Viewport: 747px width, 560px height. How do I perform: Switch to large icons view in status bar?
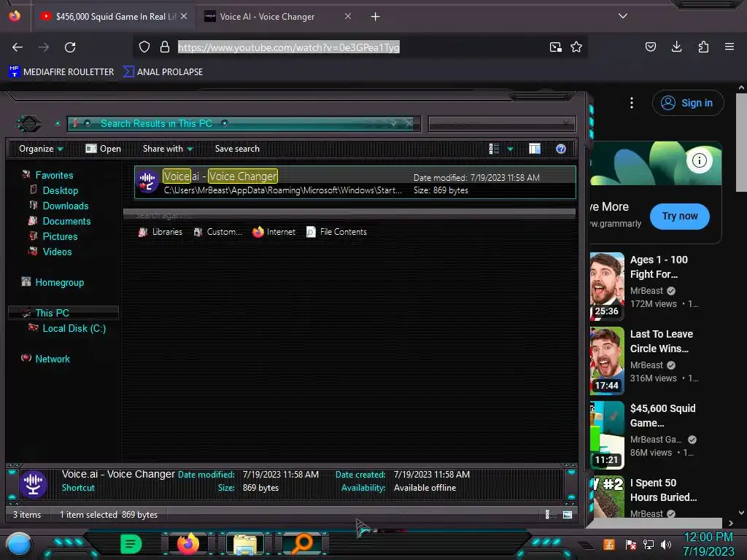568,514
